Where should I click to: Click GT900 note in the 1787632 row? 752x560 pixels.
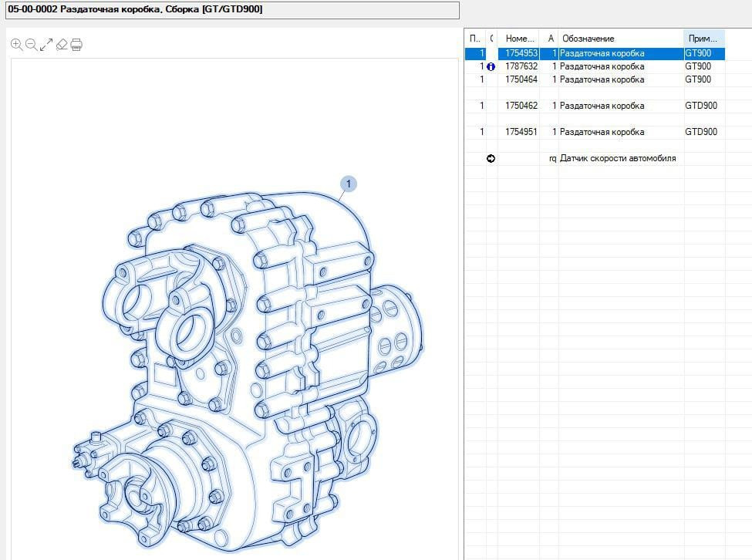coord(698,67)
